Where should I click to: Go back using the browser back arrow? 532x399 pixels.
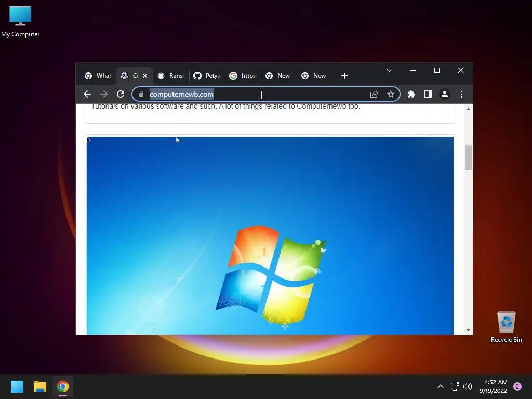point(87,94)
